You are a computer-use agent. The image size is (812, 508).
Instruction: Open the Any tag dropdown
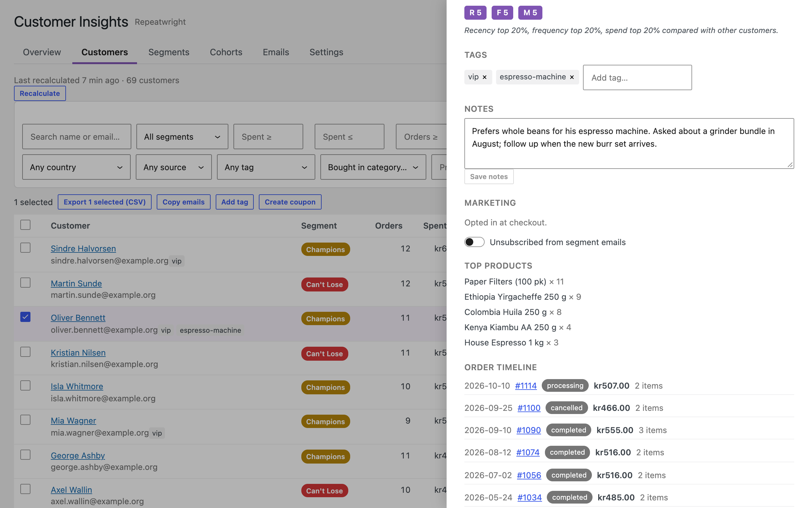tap(266, 167)
